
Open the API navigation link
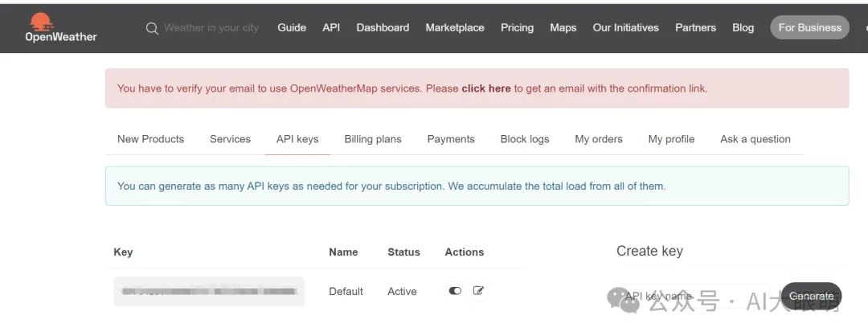pyautogui.click(x=331, y=27)
